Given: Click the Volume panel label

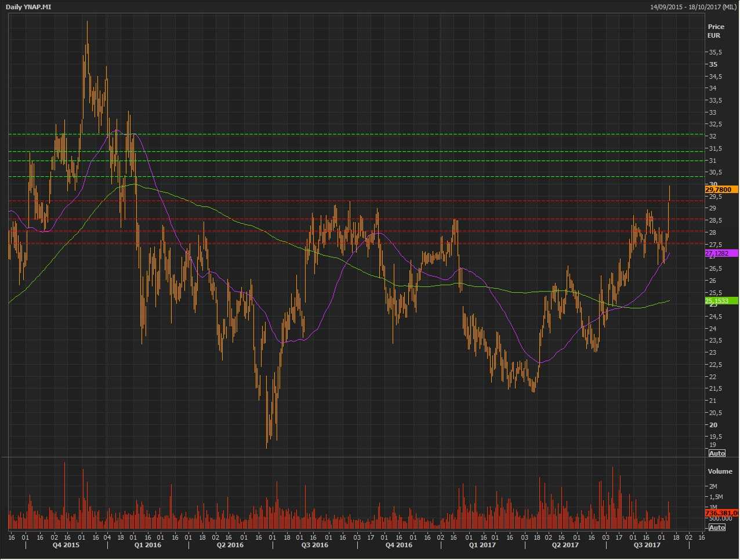Looking at the screenshot, I should 720,471.
